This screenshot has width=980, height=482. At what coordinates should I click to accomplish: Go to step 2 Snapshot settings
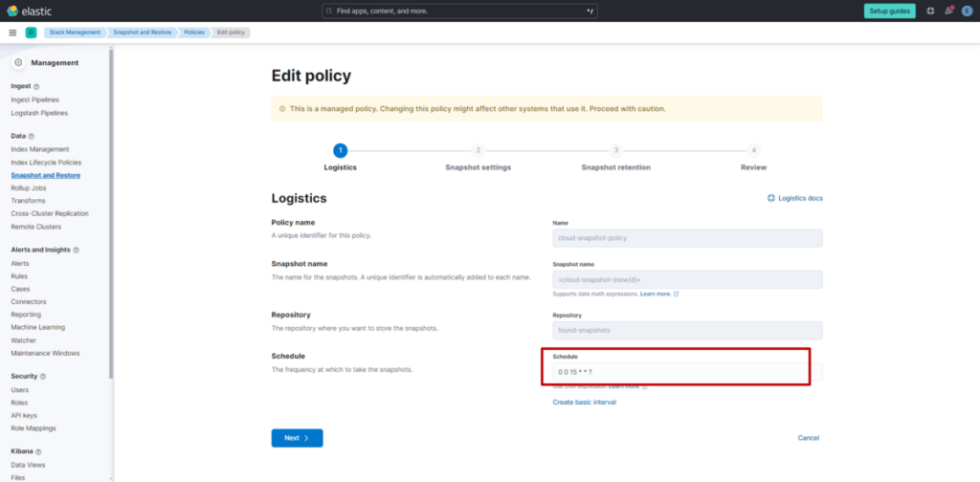click(x=479, y=150)
